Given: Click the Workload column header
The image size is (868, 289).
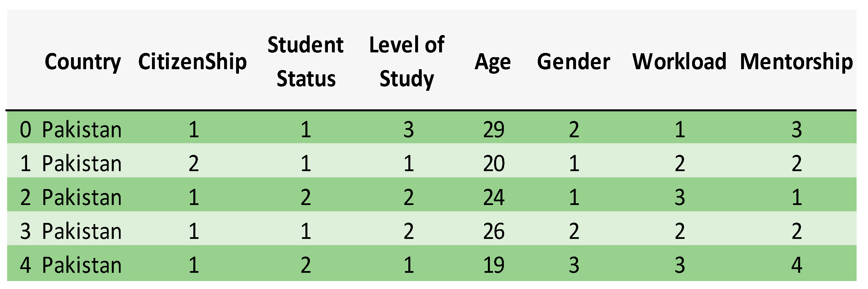Looking at the screenshot, I should [x=679, y=62].
